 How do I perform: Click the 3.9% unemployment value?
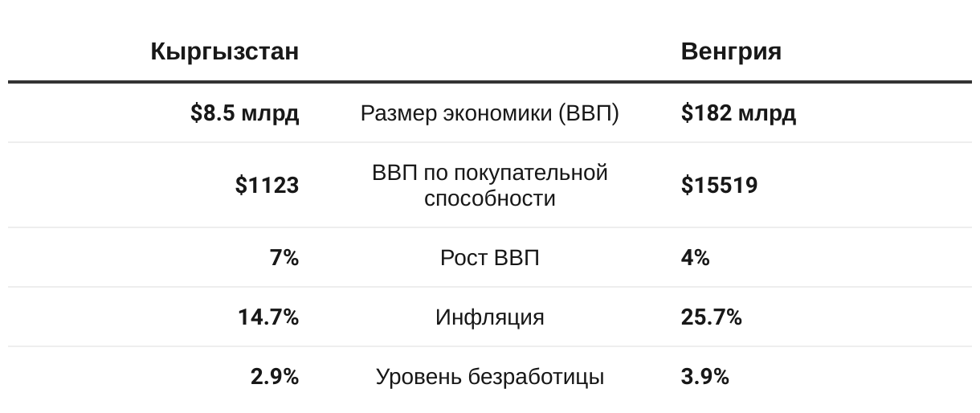[x=704, y=377]
